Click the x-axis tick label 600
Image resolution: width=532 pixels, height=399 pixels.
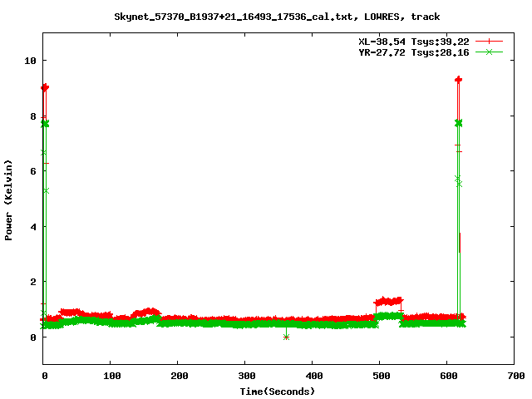449,376
